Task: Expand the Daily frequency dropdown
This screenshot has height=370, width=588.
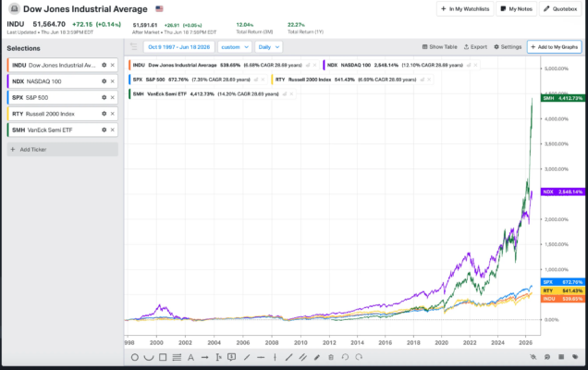Action: coord(269,47)
